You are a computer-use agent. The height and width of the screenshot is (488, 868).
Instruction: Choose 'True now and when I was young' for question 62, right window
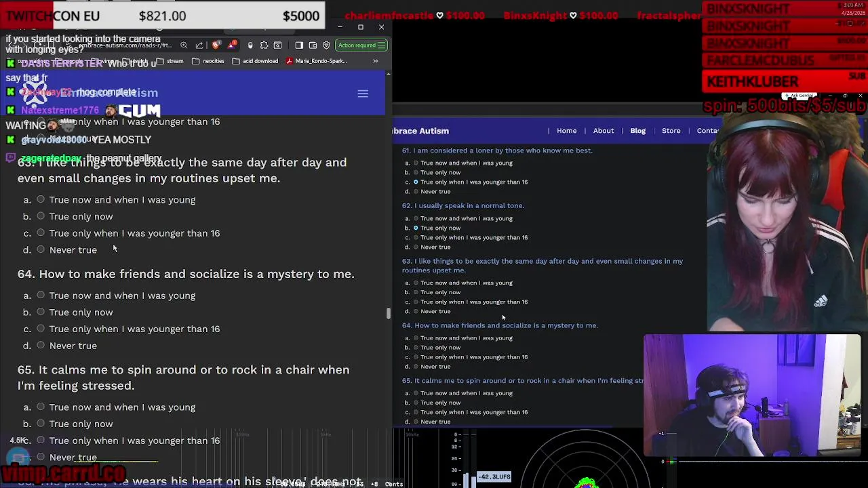(x=416, y=218)
